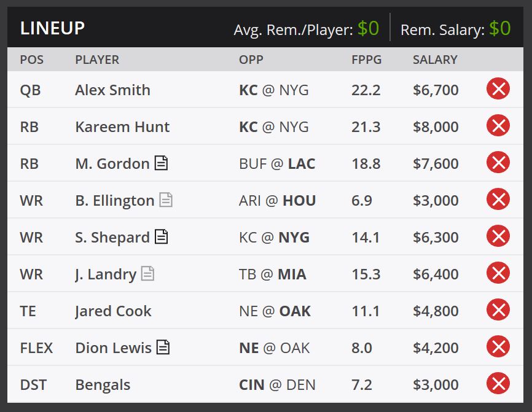View S. Shepard's news note icon
Viewport: 532px width, 412px height.
161,236
